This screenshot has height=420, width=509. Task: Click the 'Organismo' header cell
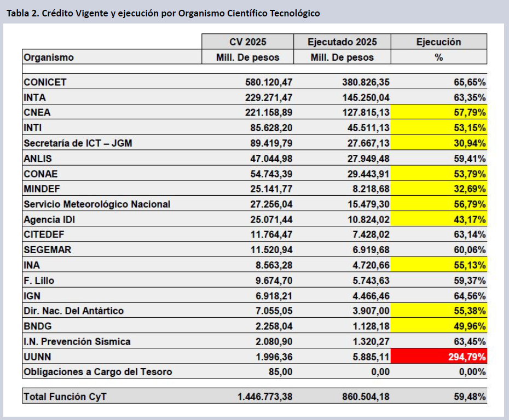[49, 57]
